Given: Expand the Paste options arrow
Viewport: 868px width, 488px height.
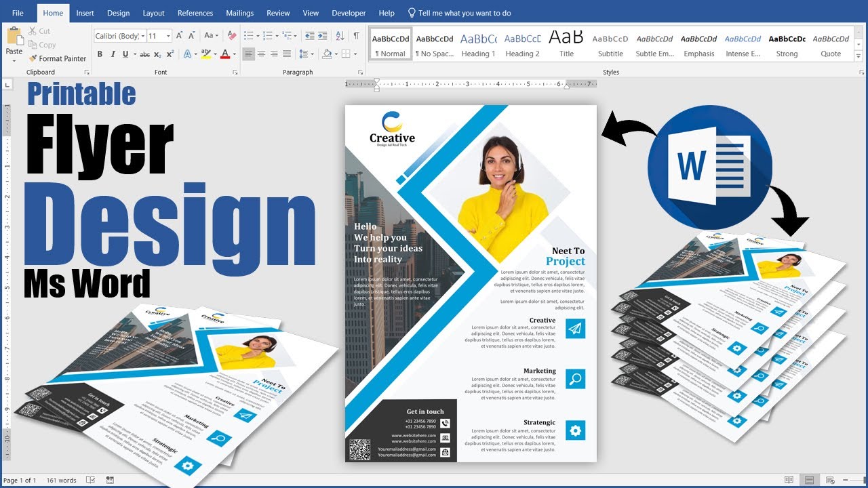Looking at the screenshot, I should pyautogui.click(x=14, y=60).
